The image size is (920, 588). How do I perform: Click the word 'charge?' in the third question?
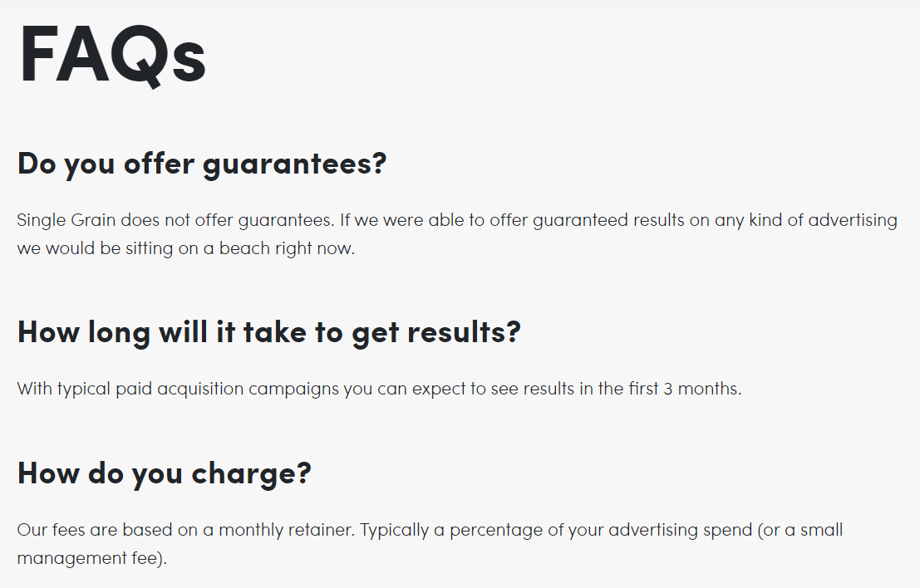tap(252, 473)
